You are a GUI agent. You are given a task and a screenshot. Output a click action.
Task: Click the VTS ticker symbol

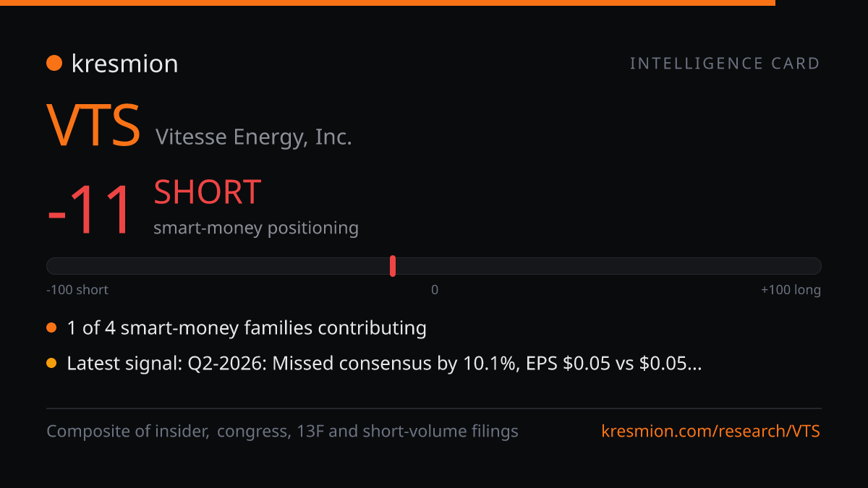[x=94, y=126]
